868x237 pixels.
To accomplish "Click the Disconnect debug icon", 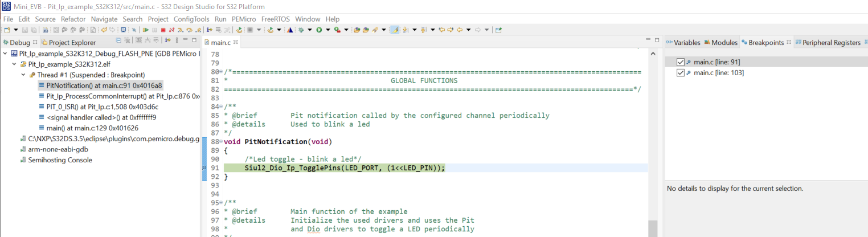I will 171,30.
